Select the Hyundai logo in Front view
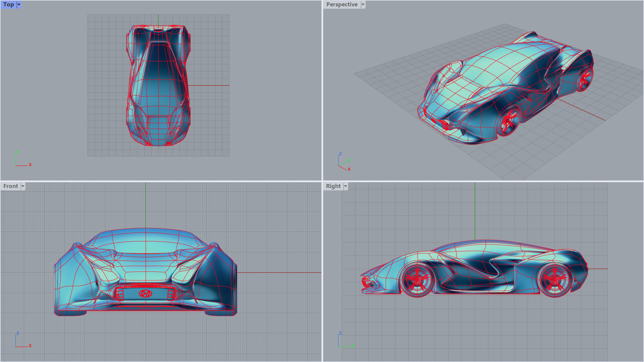 (x=146, y=294)
